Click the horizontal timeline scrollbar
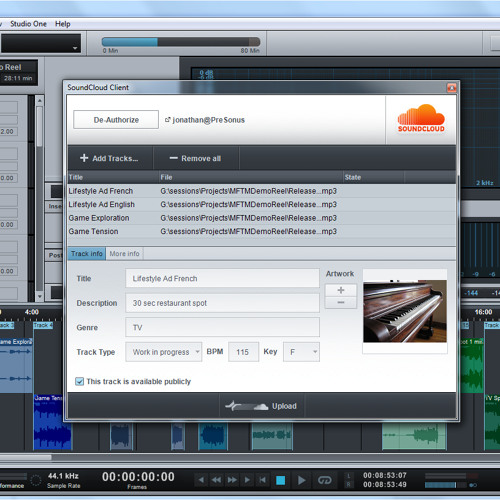 point(26,457)
